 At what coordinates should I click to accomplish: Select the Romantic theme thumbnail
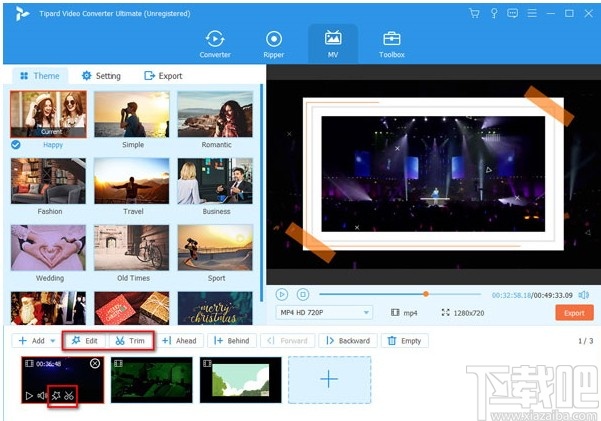[x=215, y=114]
